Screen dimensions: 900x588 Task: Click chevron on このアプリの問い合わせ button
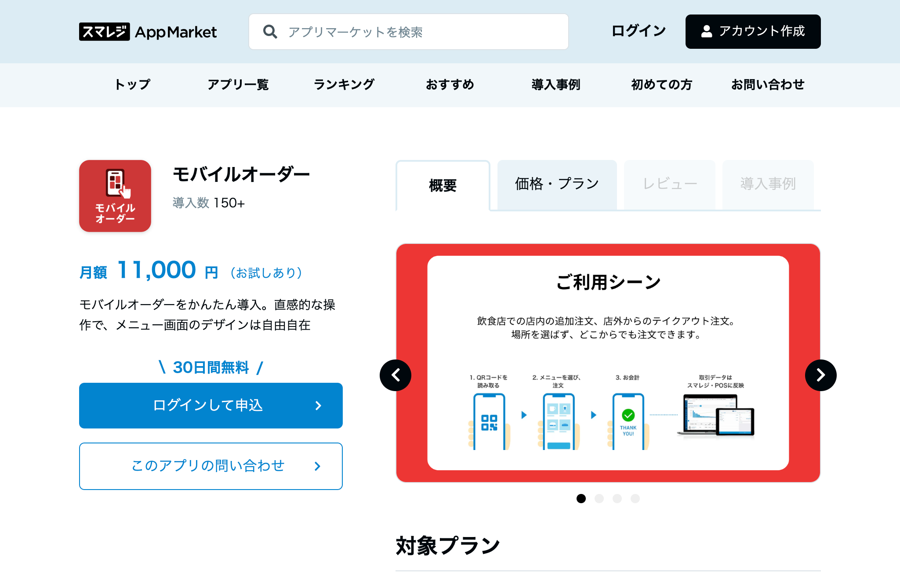pyautogui.click(x=318, y=466)
